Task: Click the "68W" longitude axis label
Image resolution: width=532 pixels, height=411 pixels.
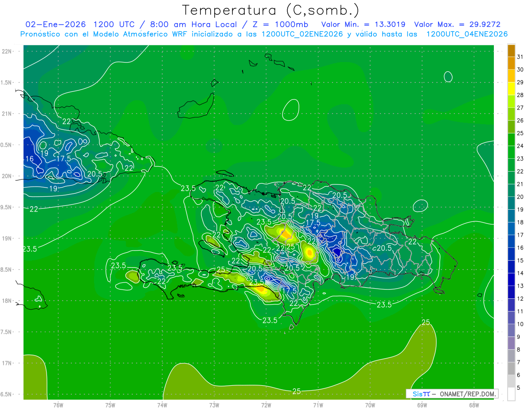Action: [x=474, y=405]
